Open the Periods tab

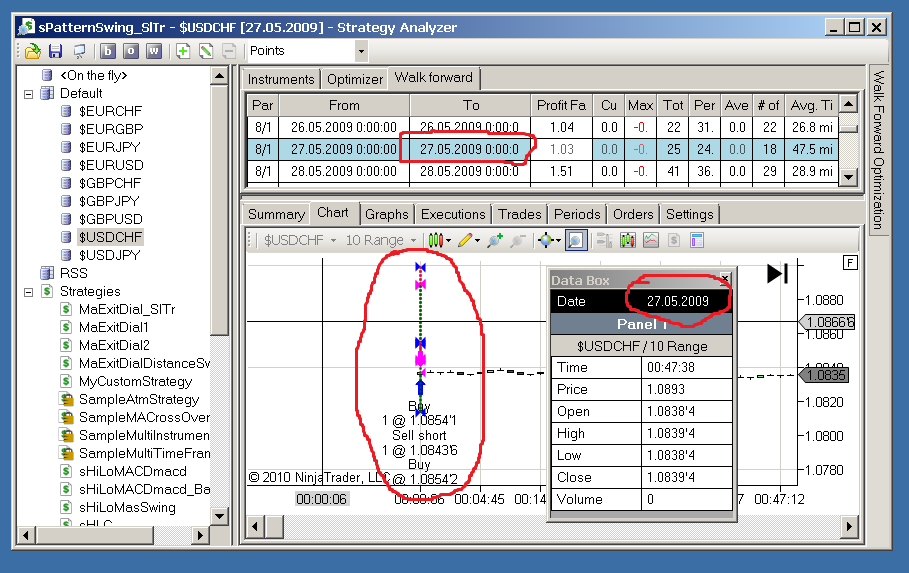(577, 215)
